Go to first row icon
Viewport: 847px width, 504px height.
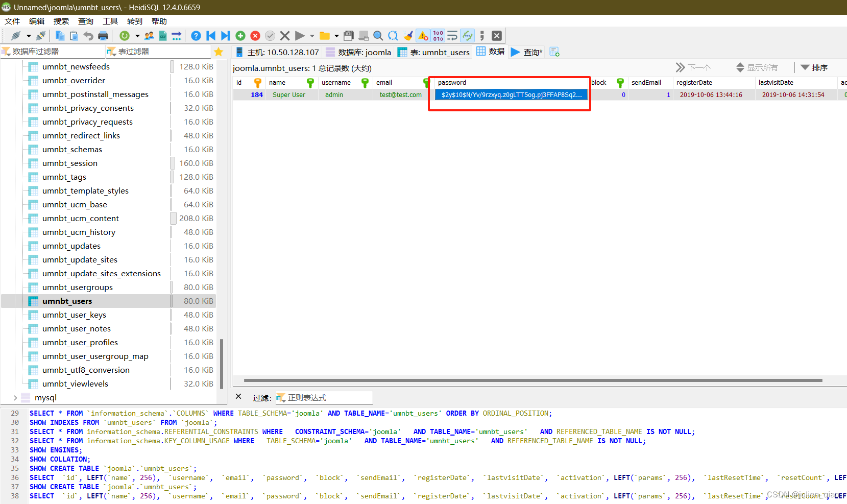pos(211,36)
